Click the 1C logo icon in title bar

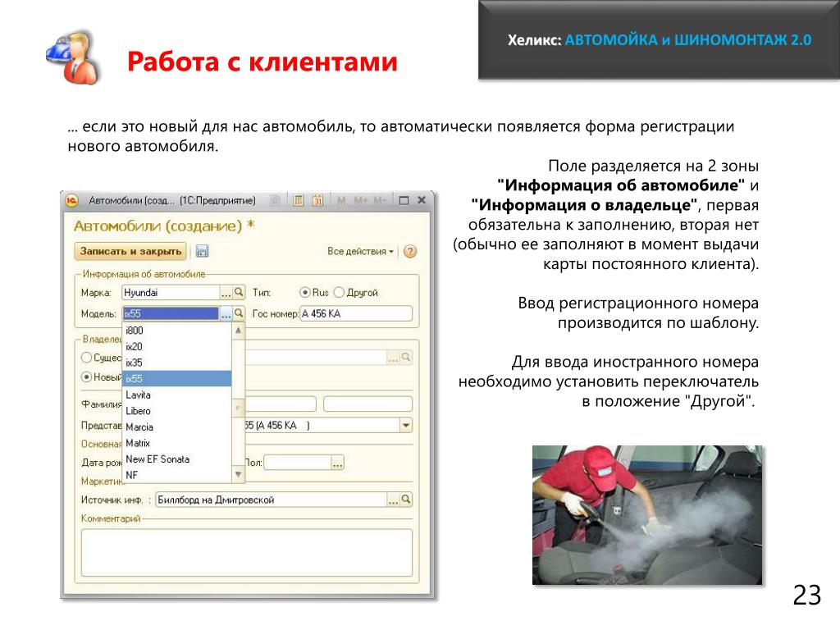(x=72, y=200)
